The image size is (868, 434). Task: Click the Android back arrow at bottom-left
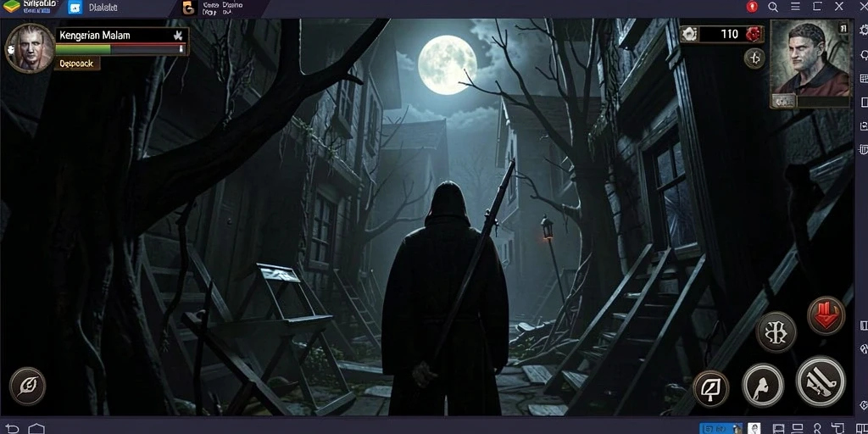[12, 428]
